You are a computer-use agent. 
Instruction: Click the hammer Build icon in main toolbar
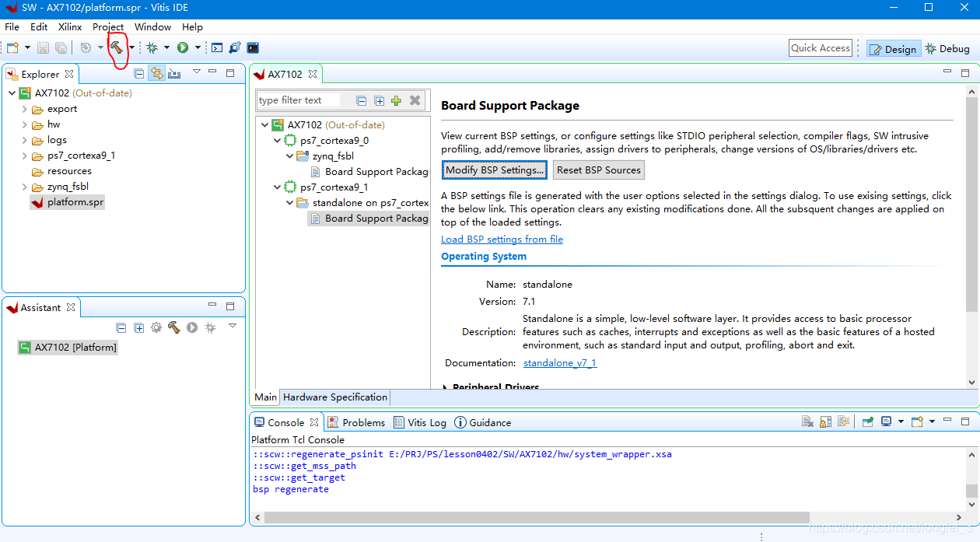coord(117,47)
